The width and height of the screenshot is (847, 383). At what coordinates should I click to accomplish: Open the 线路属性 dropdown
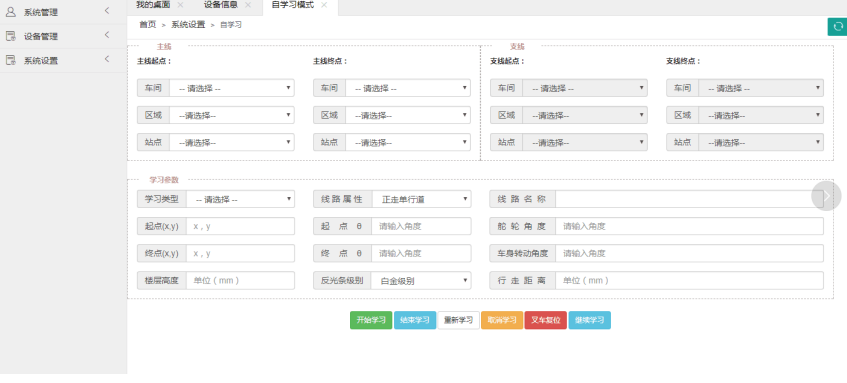click(421, 199)
